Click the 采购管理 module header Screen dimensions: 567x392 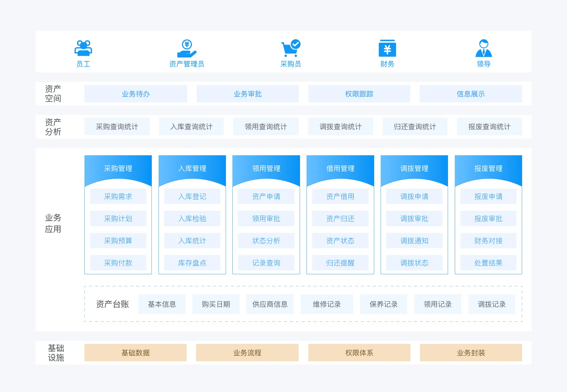click(118, 169)
